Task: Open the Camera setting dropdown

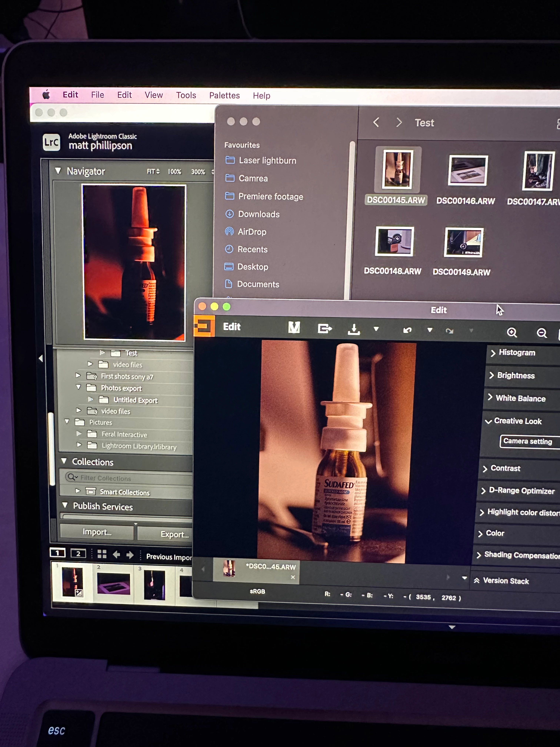Action: [528, 441]
